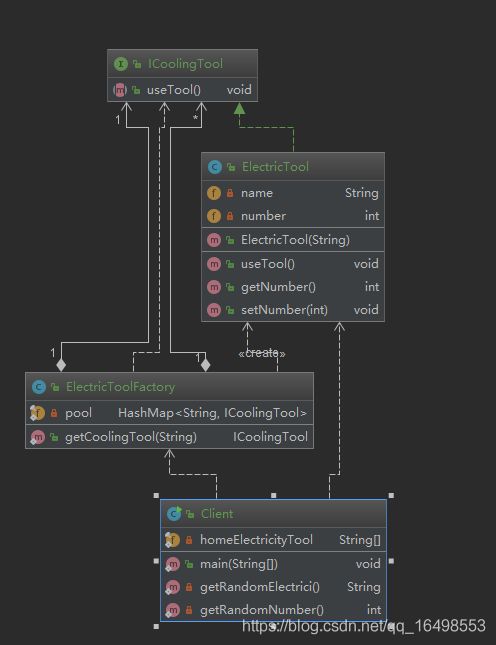Click the private lock icon of getRandomNumber()
This screenshot has width=496, height=645.
click(x=189, y=610)
